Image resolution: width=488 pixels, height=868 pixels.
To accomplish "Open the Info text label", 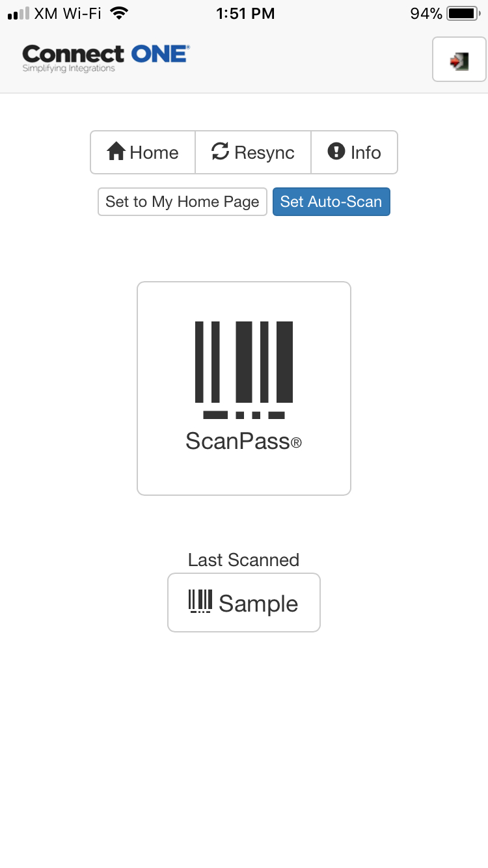I will point(366,152).
